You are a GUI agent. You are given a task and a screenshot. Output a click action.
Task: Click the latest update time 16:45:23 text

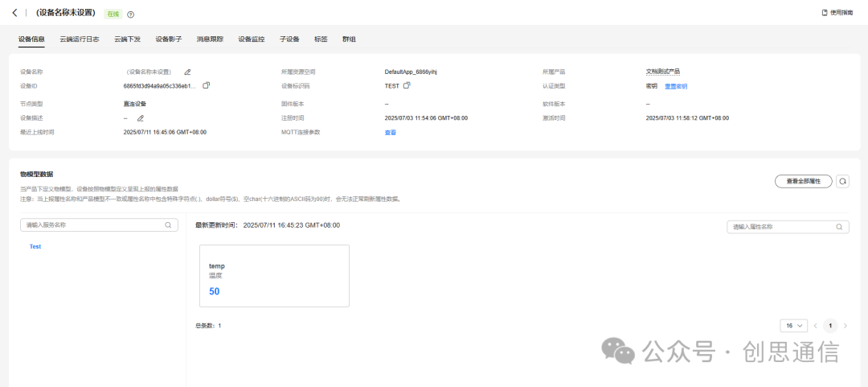tap(268, 225)
